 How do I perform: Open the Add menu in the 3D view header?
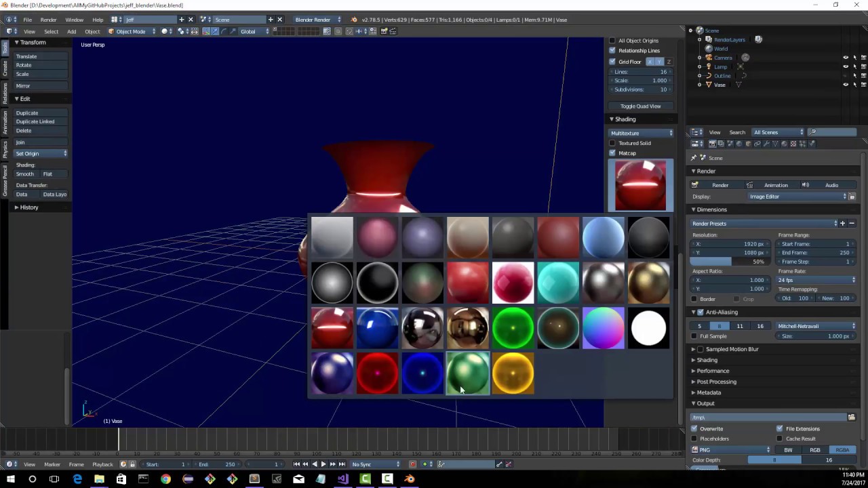point(71,31)
